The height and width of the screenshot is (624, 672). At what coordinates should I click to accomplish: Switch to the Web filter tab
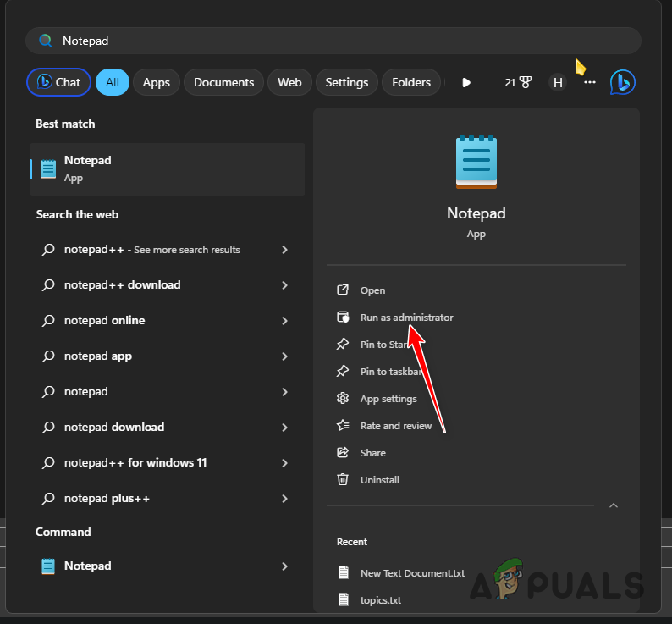point(289,82)
